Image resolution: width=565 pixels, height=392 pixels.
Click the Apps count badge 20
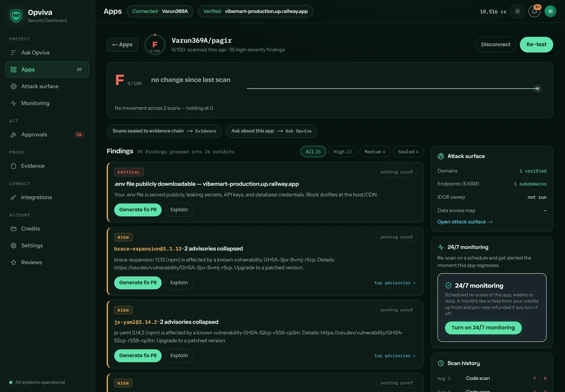(79, 70)
